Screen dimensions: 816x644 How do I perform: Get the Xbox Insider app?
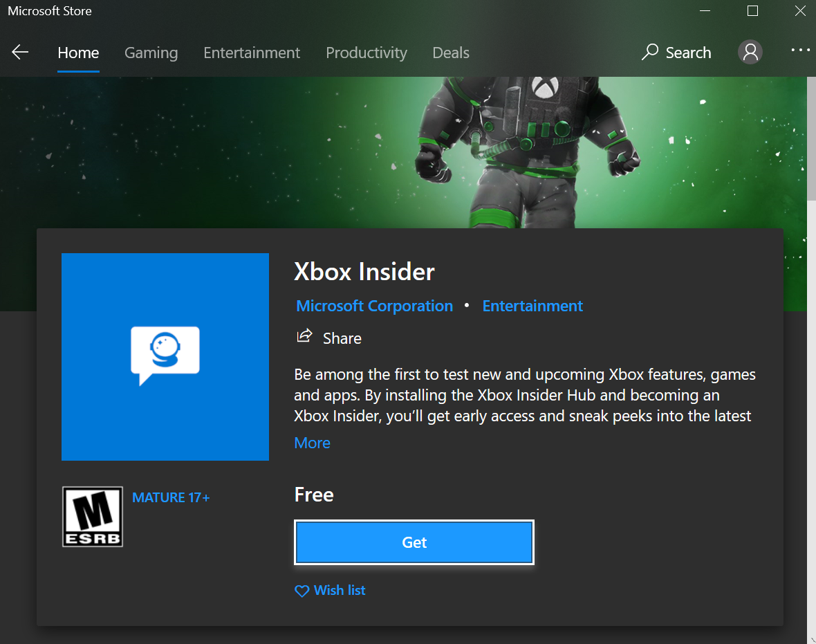[x=414, y=542]
